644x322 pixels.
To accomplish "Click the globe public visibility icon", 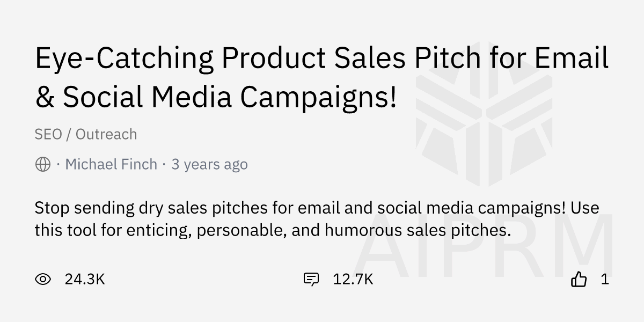I will pos(42,164).
